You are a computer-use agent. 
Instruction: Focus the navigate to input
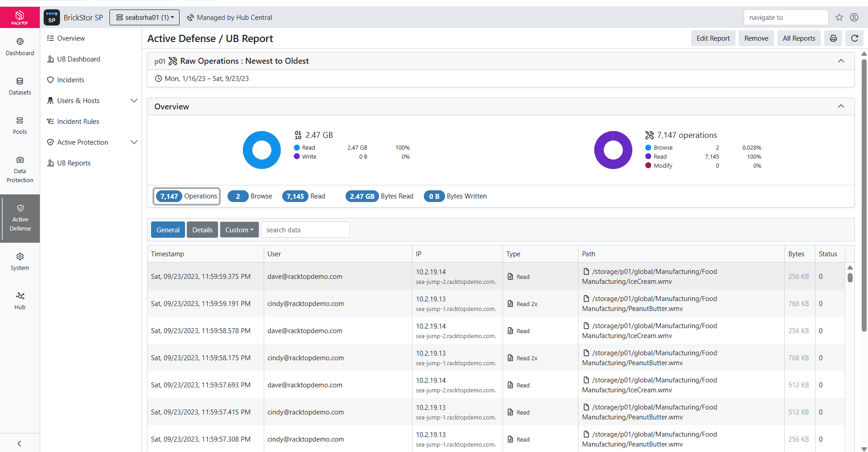pyautogui.click(x=786, y=17)
